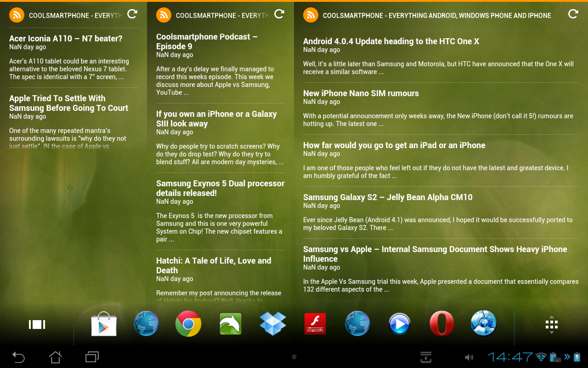Open the download notification tray icon
The height and width of the screenshot is (368, 588).
coord(426,357)
